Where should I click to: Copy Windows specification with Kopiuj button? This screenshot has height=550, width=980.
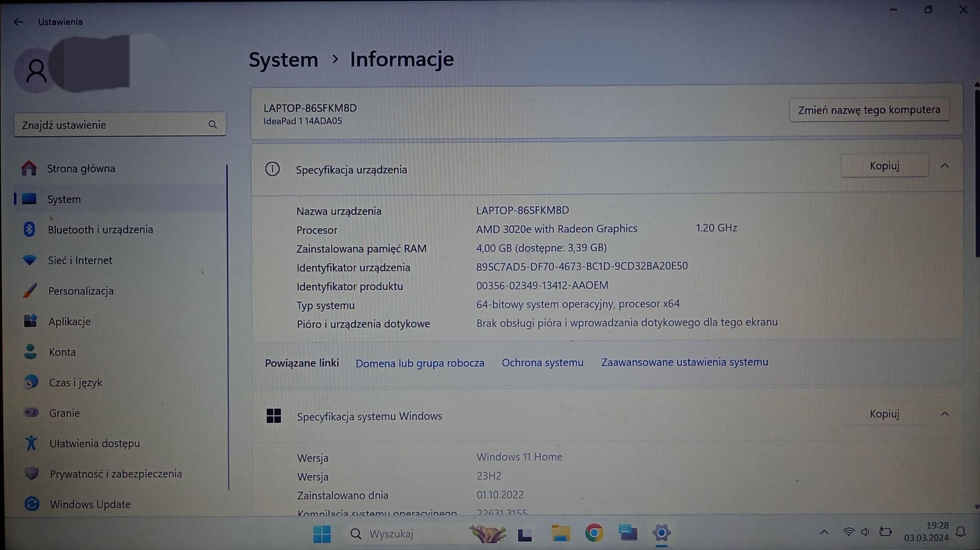pos(884,414)
